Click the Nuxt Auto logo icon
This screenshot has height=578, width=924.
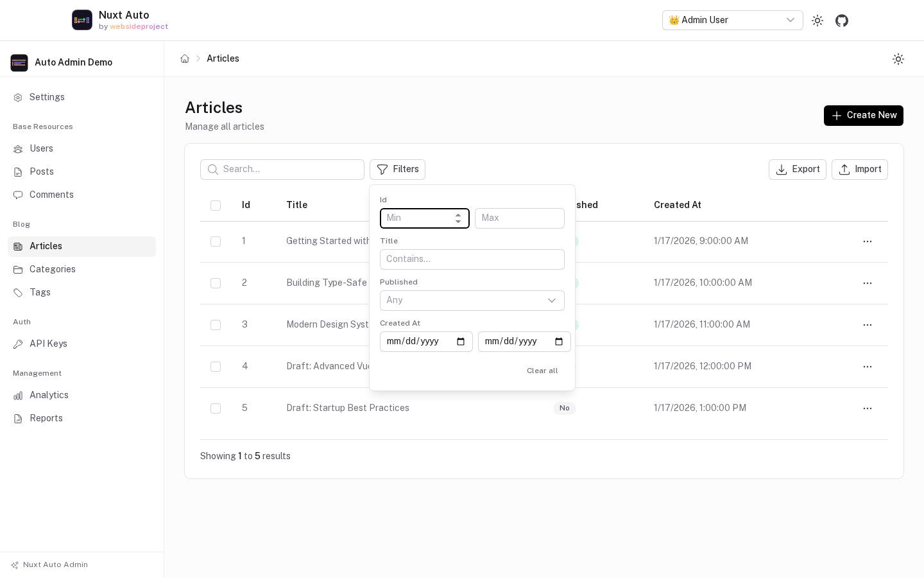(x=82, y=20)
